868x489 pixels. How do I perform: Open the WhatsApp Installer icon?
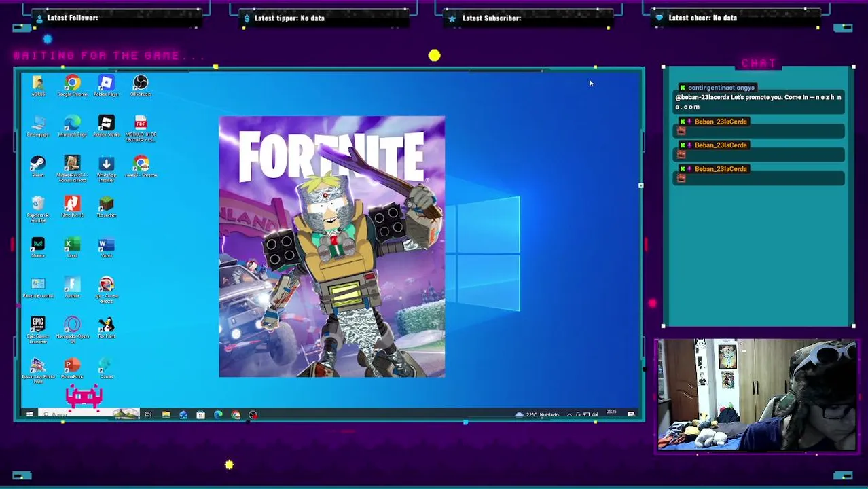click(x=106, y=168)
